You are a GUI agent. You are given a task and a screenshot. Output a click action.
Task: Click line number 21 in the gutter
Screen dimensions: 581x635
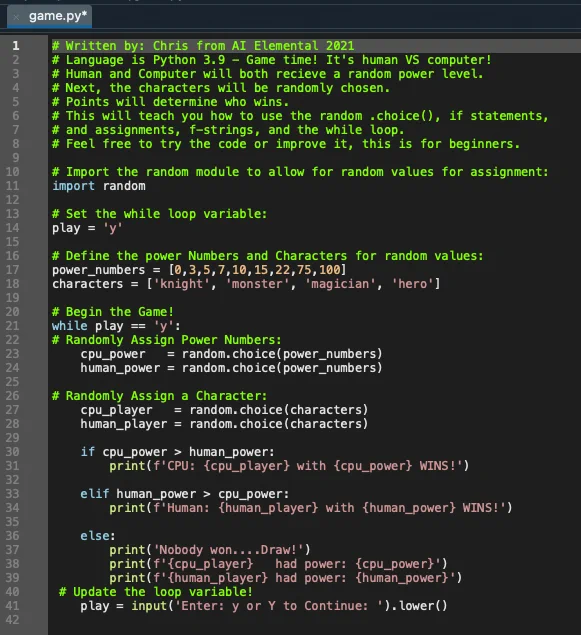13,326
